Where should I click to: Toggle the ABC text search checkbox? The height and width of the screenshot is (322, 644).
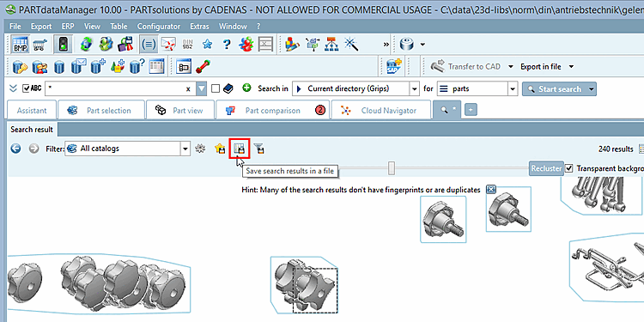click(x=26, y=88)
